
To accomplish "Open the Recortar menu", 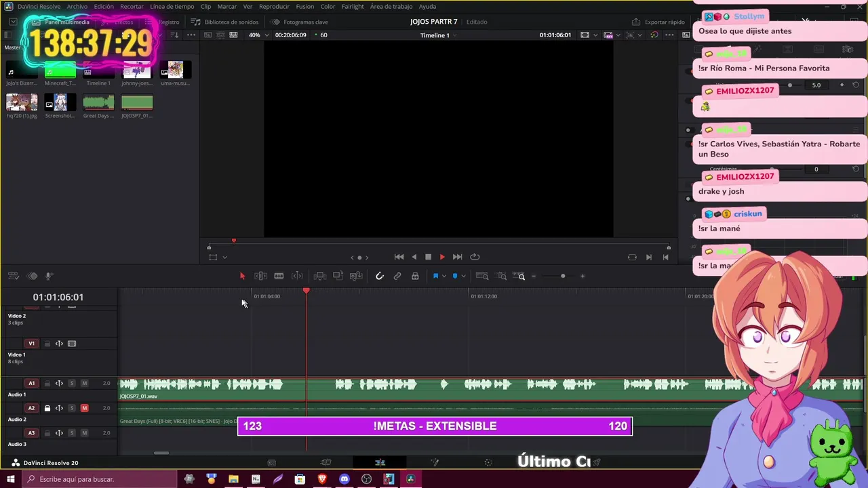I will (x=132, y=6).
